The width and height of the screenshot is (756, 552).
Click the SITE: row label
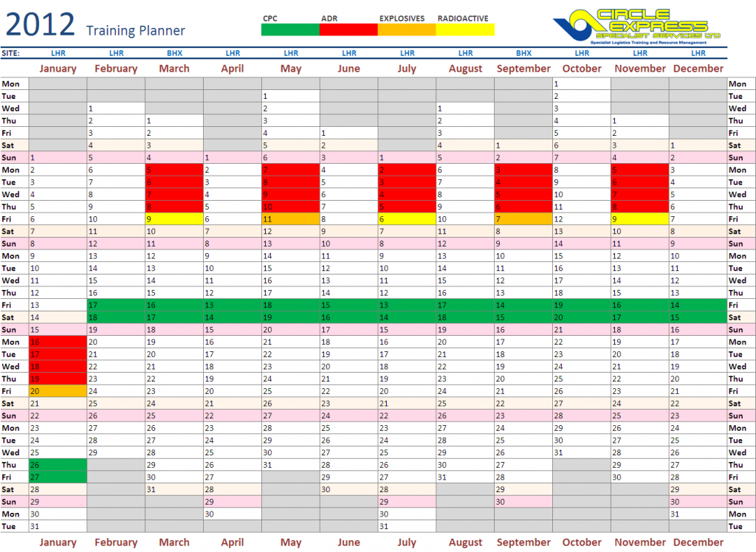[10, 53]
